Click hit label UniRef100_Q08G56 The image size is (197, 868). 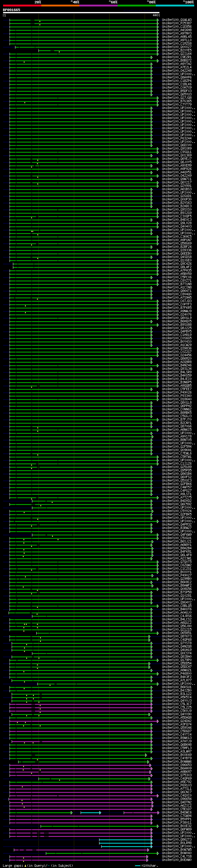(x=176, y=589)
